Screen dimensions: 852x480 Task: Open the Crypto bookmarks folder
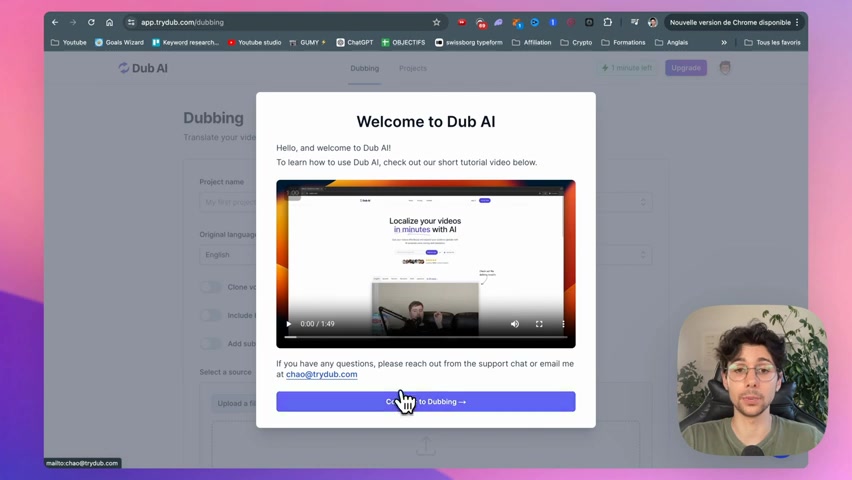pyautogui.click(x=576, y=42)
